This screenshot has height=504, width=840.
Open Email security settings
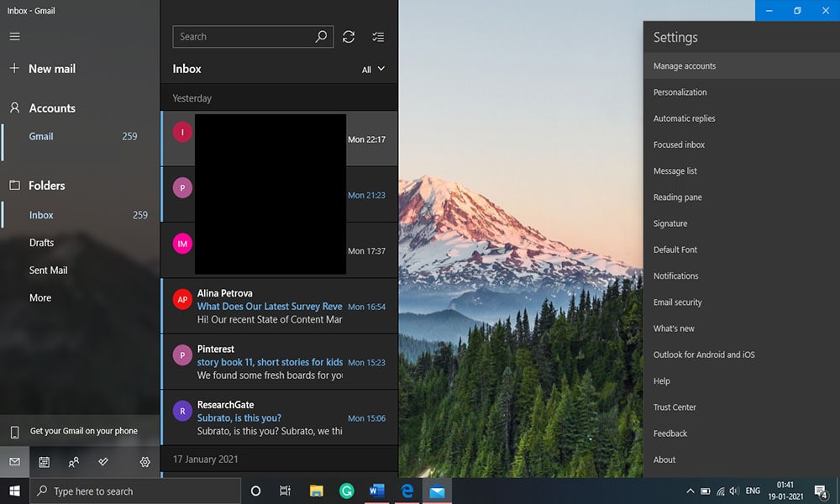coord(742,302)
